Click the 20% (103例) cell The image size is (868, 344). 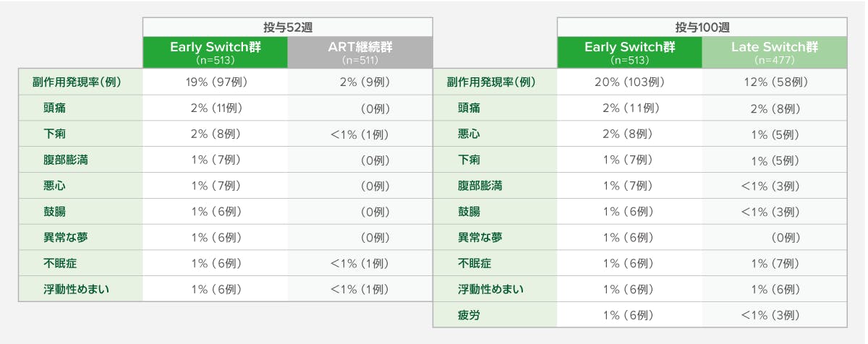tap(629, 82)
